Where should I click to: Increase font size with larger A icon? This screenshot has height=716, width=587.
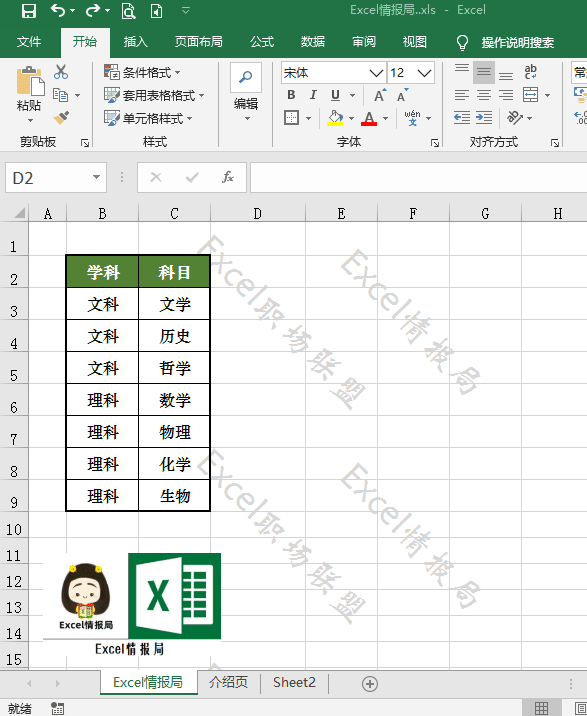point(380,95)
